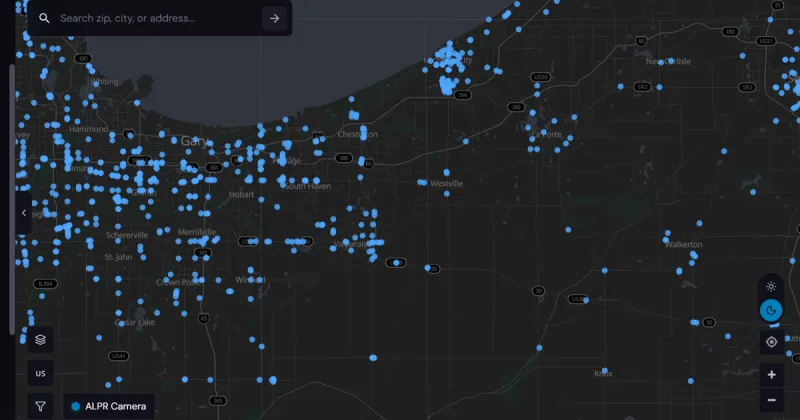Viewport: 800px width, 420px height.
Task: Click the Walkerton label
Action: pos(684,244)
